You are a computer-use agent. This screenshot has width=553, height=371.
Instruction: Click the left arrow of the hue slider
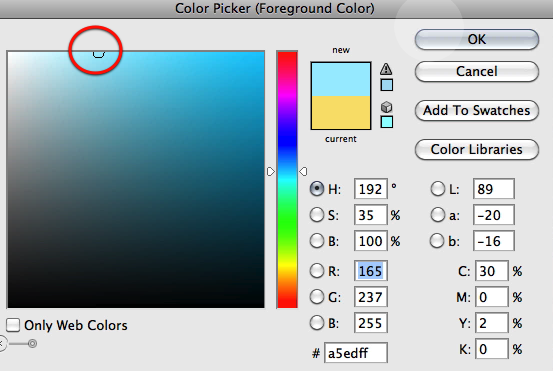tap(271, 171)
